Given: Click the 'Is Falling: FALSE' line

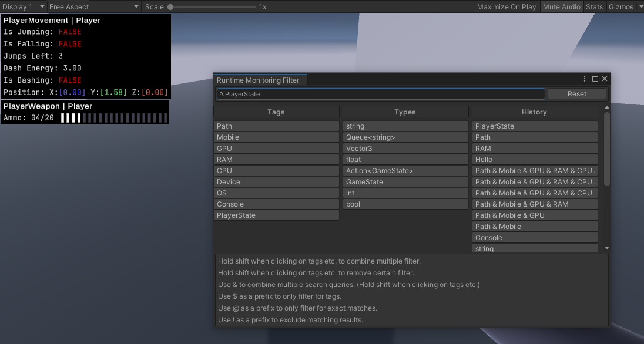Looking at the screenshot, I should 43,43.
